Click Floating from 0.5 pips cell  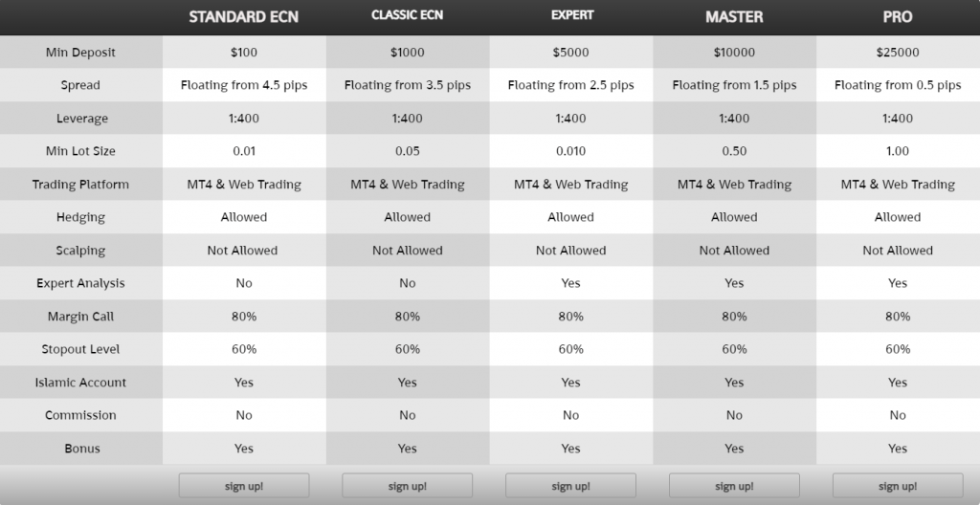[x=898, y=85]
